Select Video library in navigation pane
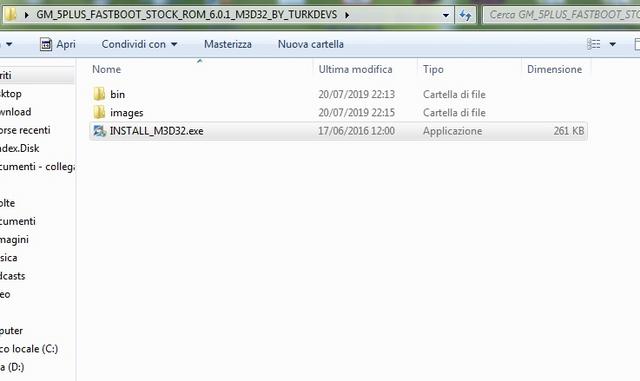Screen dimensions: 640x381 [x=5, y=294]
